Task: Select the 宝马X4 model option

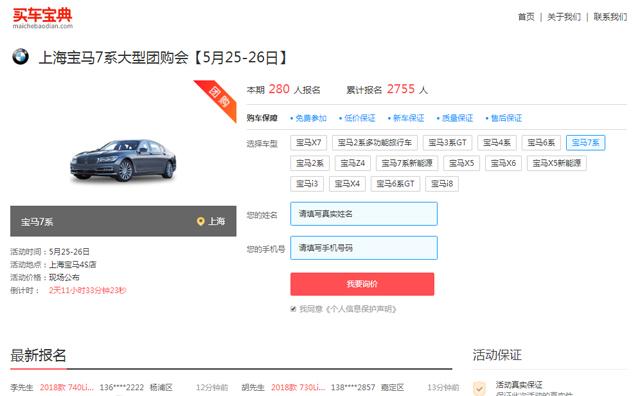Action: tap(347, 184)
